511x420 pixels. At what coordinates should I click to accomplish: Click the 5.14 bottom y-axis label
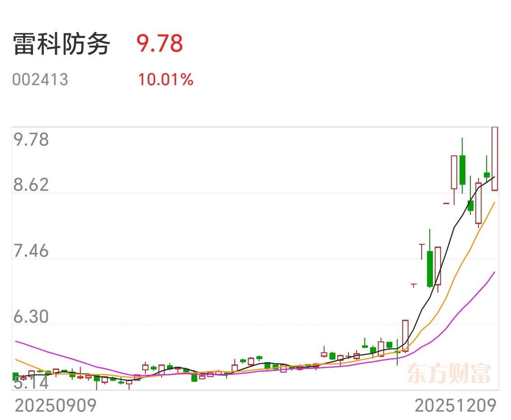31,383
